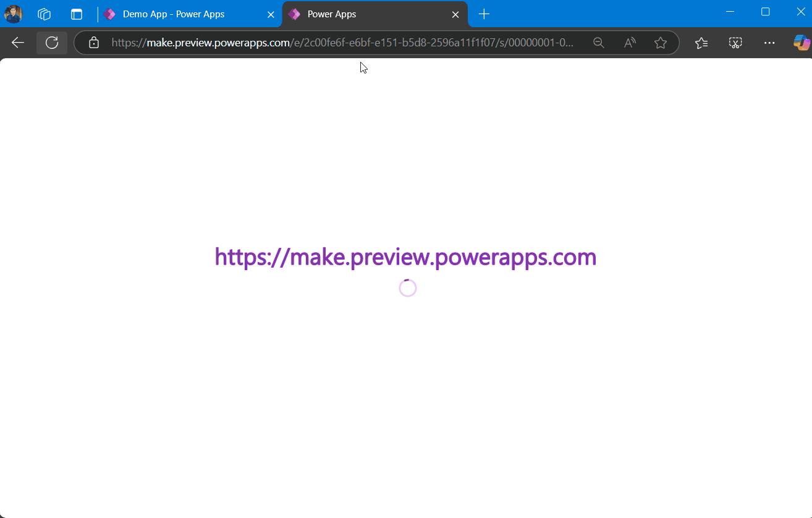
Task: Refresh the current page
Action: point(52,43)
